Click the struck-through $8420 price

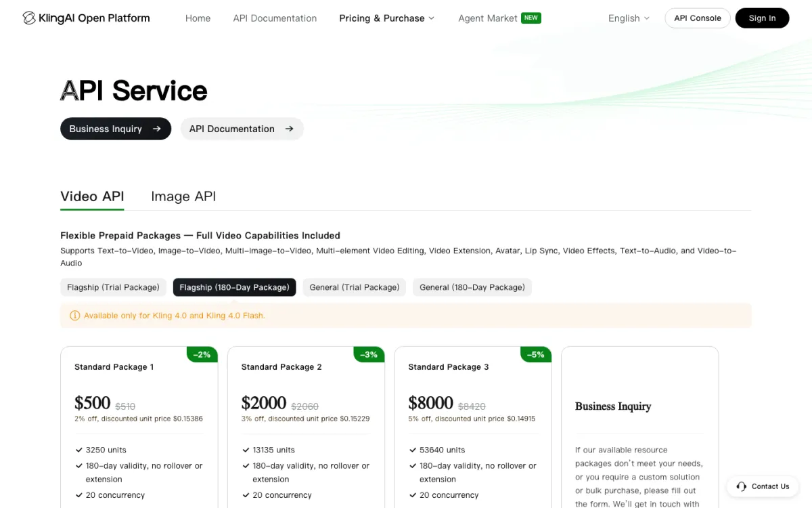[472, 406]
